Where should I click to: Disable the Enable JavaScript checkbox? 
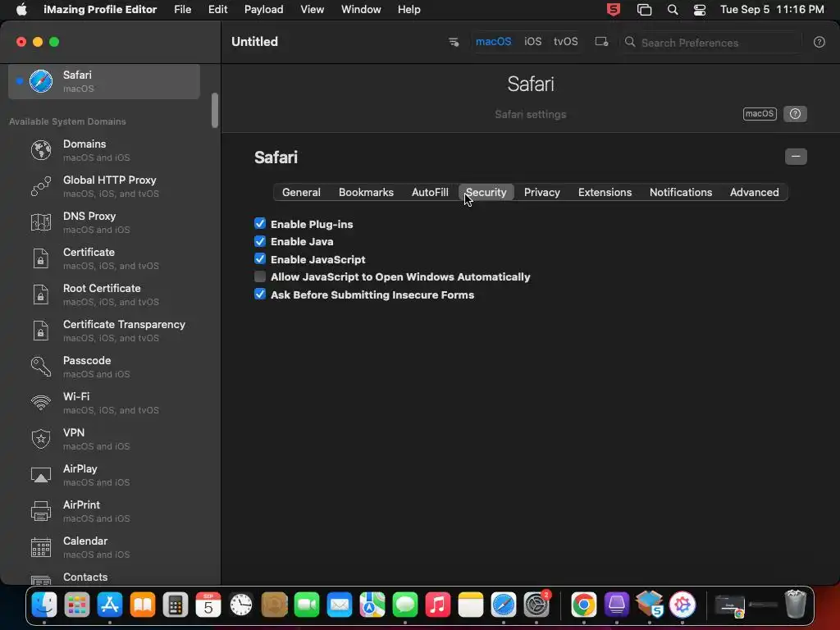click(260, 258)
